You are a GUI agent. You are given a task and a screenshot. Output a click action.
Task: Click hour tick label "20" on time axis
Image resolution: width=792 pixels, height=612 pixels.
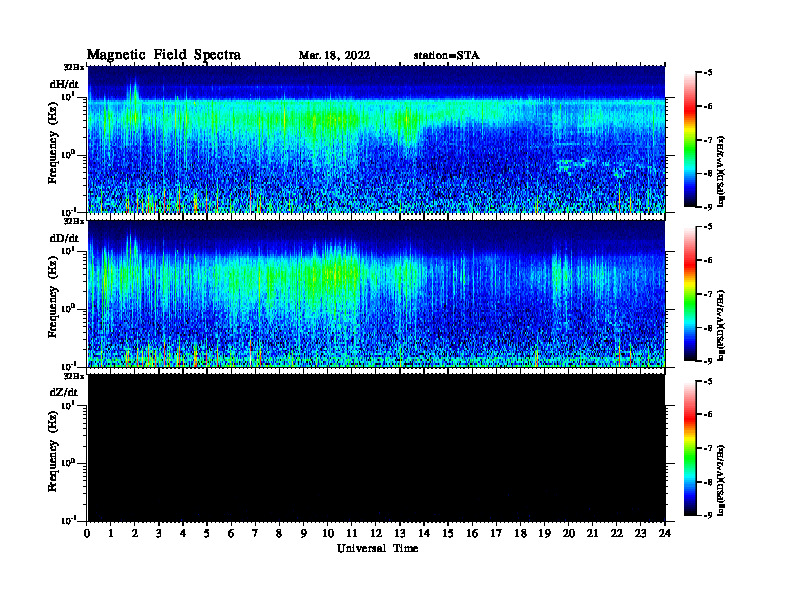click(569, 534)
